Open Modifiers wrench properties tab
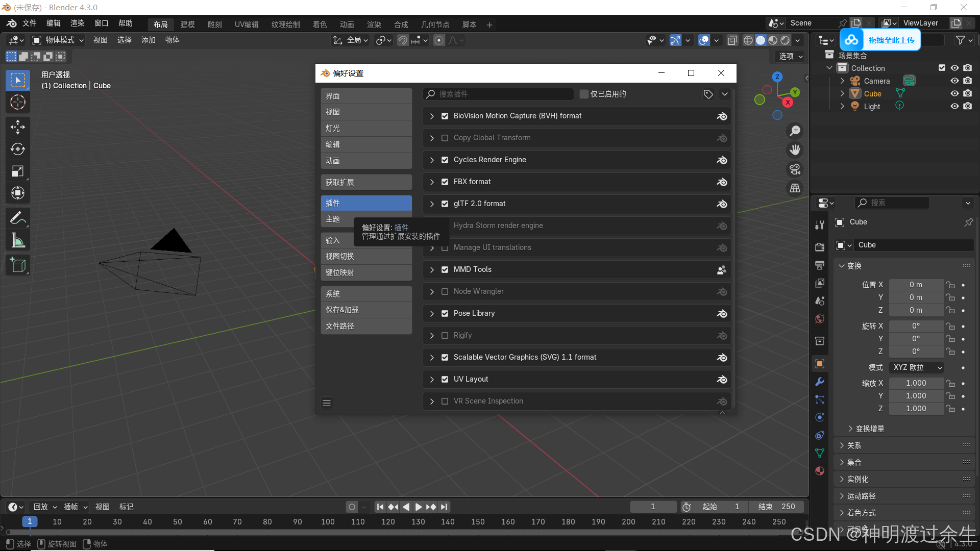The image size is (980, 551). (820, 382)
